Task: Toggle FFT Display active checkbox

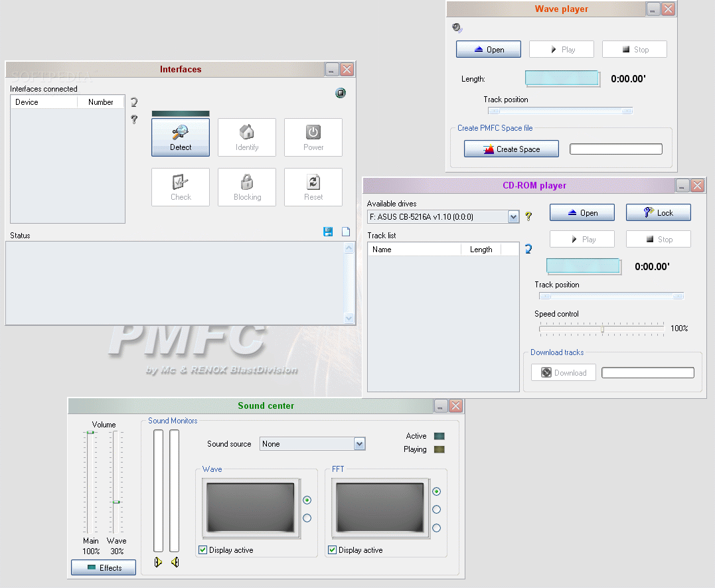Action: [x=333, y=550]
